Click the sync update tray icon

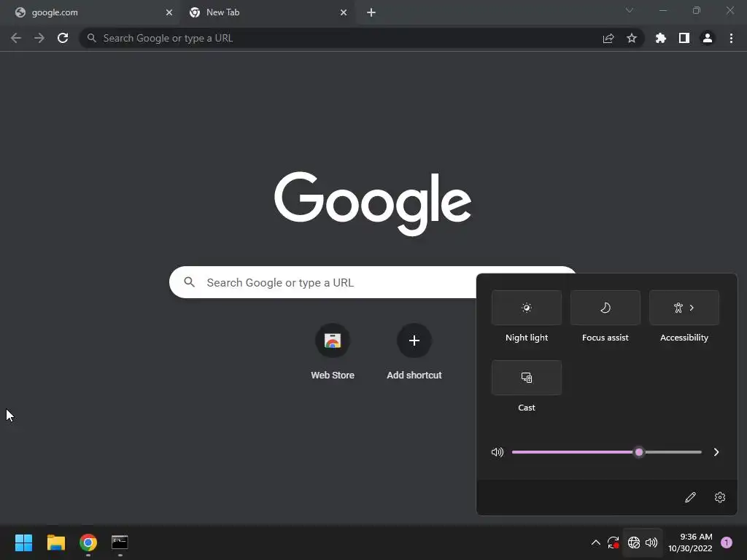coord(613,542)
